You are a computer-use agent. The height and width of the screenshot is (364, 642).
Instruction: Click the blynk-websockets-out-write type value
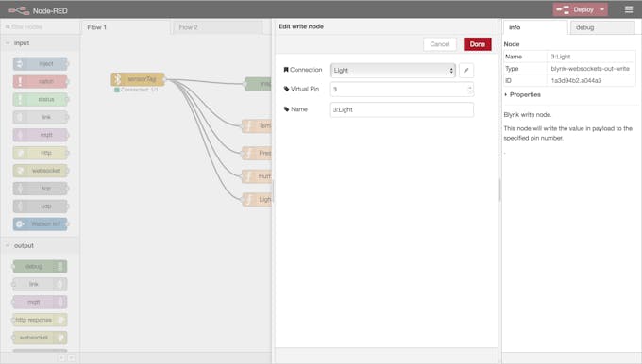[590, 69]
